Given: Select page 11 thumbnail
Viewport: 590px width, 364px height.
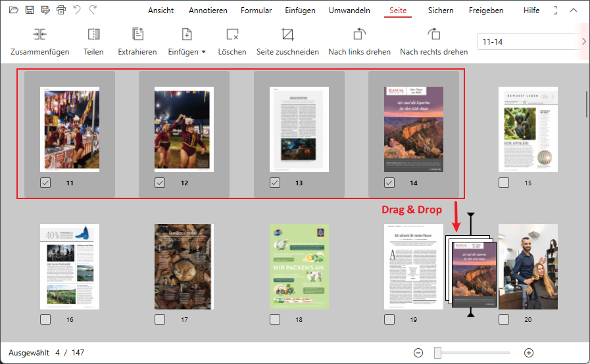Looking at the screenshot, I should coord(70,129).
